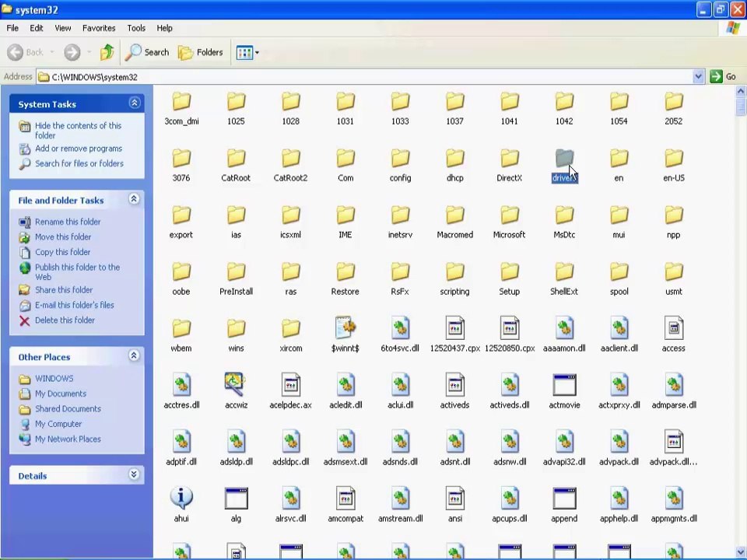Viewport: 747px width, 560px height.
Task: Open the Favorites menu
Action: pyautogui.click(x=99, y=28)
